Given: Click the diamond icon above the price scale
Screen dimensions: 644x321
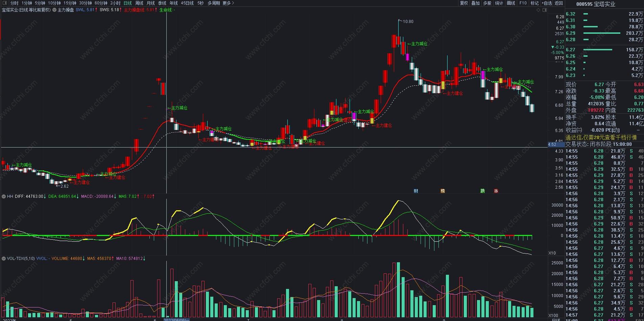Looking at the screenshot, I should pos(539,10).
